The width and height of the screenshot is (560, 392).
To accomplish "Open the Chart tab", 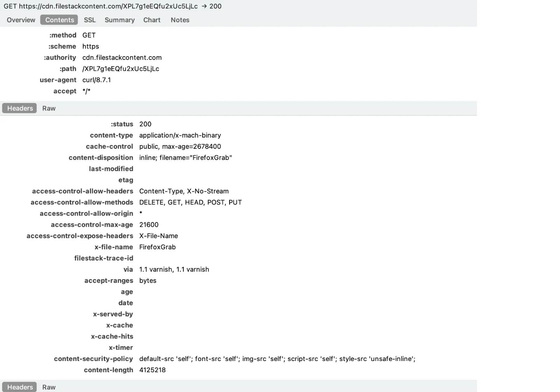I will tap(152, 20).
